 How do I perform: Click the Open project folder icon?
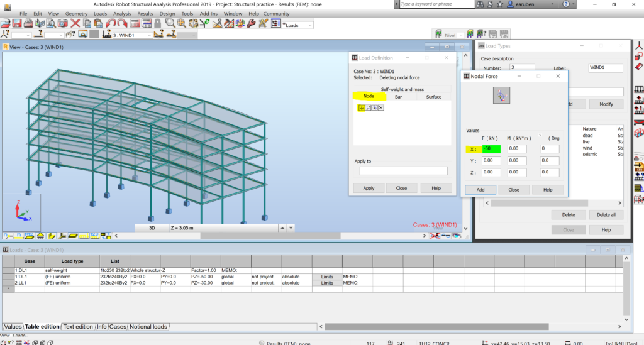(x=6, y=24)
